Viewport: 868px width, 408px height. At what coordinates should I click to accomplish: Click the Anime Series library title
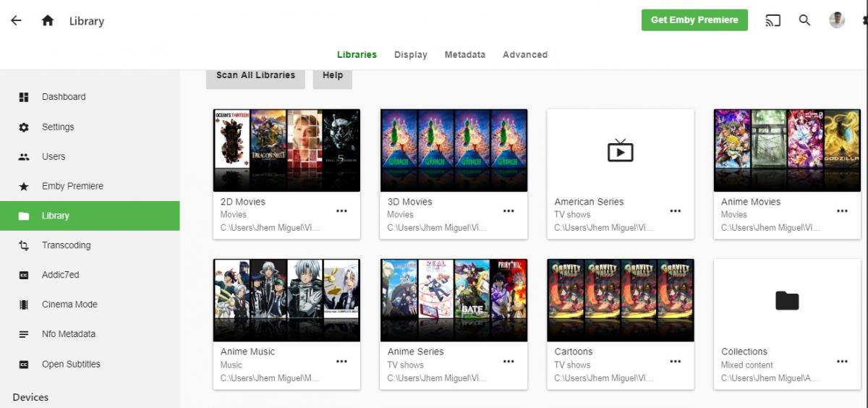(416, 352)
